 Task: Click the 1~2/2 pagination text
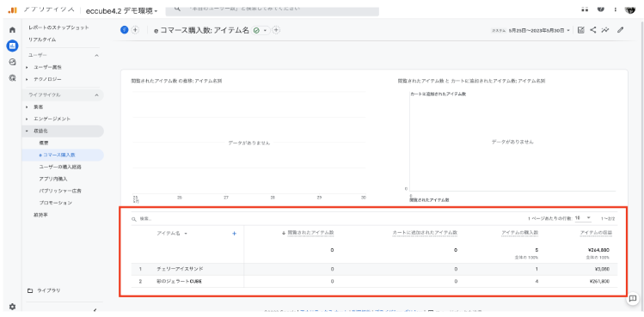tap(608, 218)
